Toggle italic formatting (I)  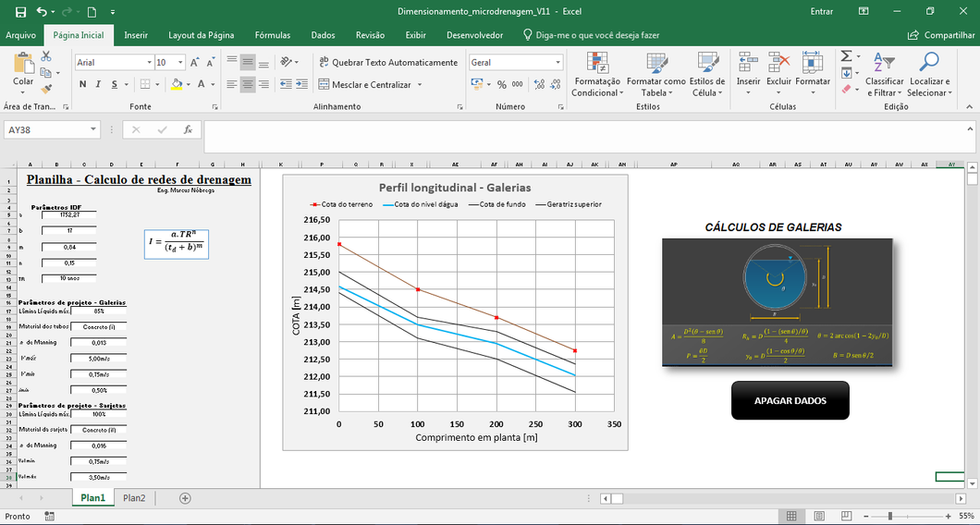[97, 84]
